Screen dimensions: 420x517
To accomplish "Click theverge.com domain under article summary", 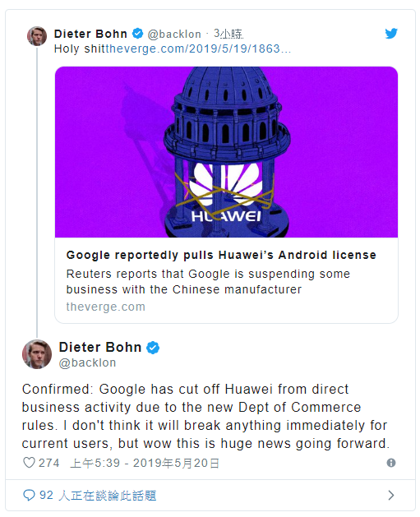I will click(x=106, y=307).
